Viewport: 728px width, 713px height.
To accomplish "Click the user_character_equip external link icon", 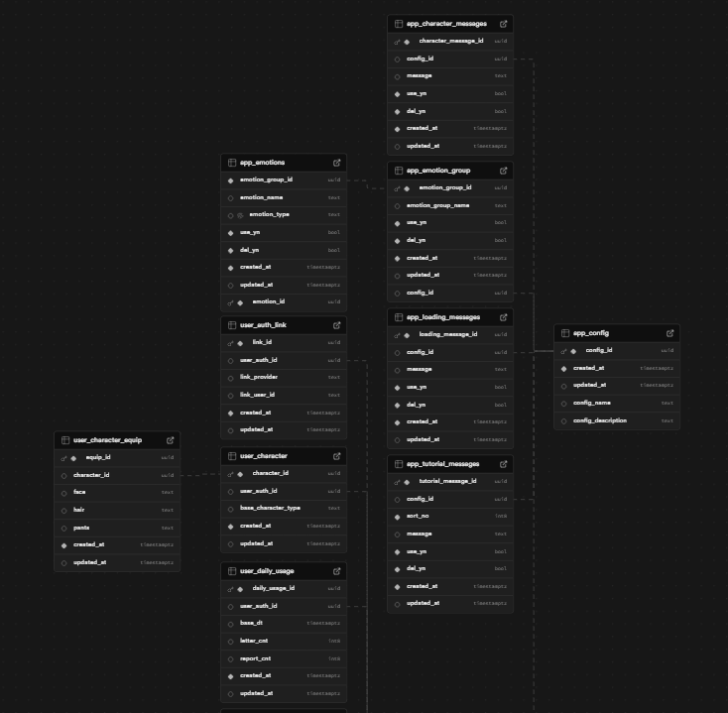I will tap(170, 439).
